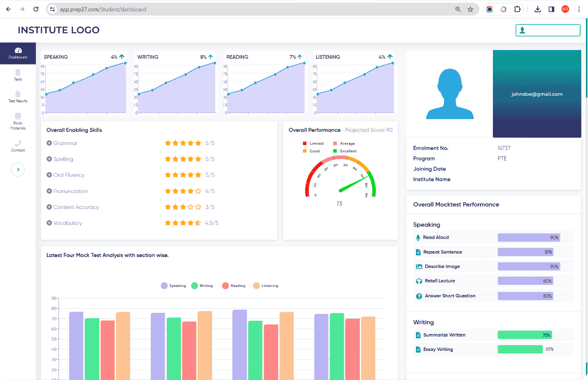Click the Institute Logo header link
The height and width of the screenshot is (380, 588).
pos(58,30)
